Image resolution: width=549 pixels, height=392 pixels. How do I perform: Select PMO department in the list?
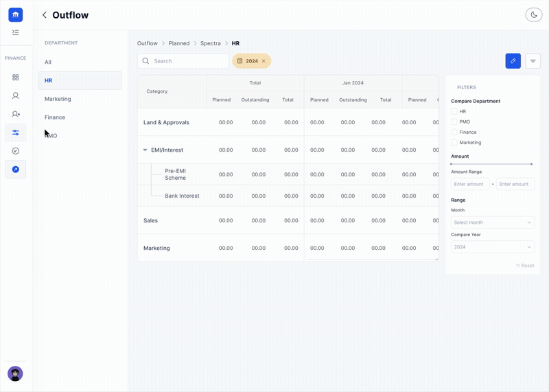80,135
